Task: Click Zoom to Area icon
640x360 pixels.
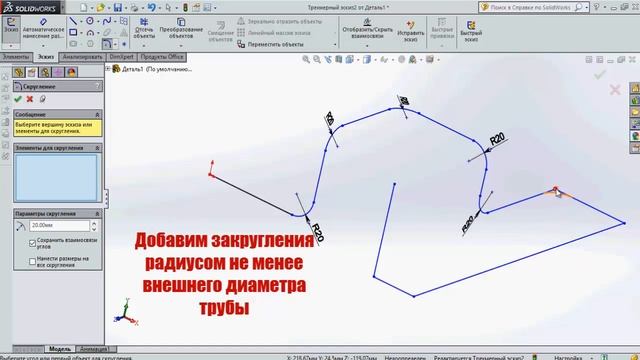Action: (x=317, y=60)
